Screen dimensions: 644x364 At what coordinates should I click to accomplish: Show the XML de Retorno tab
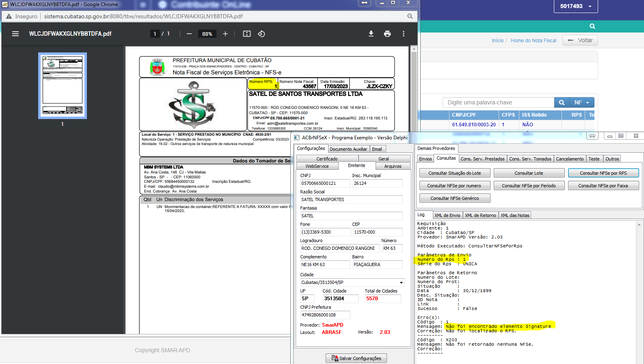[x=480, y=215]
